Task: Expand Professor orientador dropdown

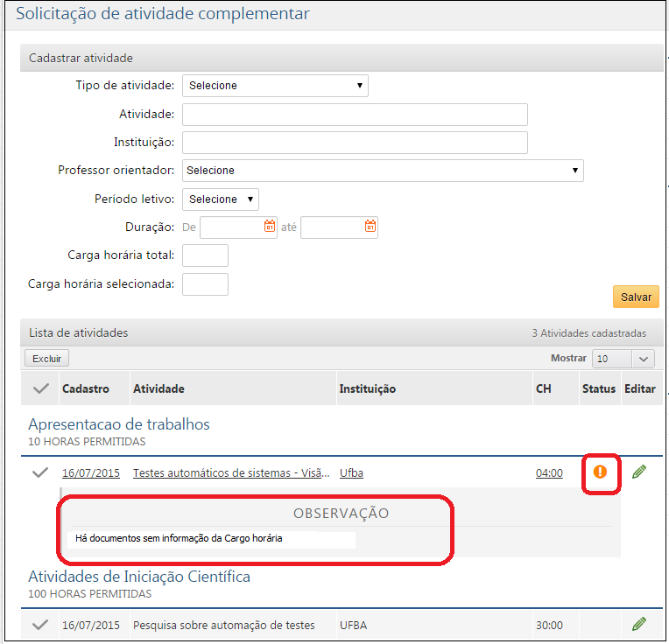Action: (x=383, y=170)
